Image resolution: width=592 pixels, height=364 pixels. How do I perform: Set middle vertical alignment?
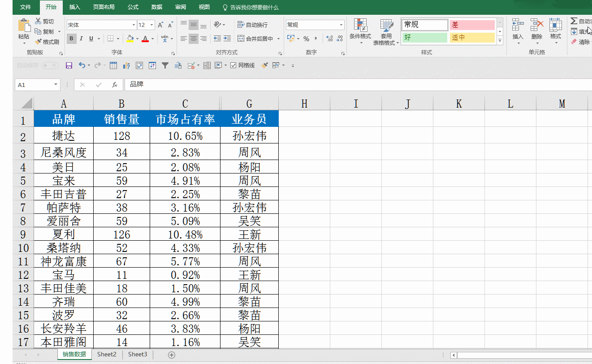click(x=194, y=25)
